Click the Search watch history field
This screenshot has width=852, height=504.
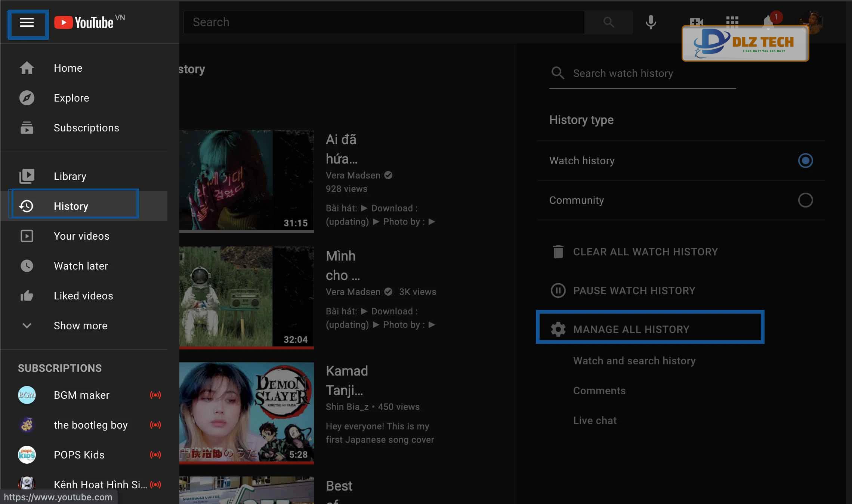pyautogui.click(x=642, y=73)
